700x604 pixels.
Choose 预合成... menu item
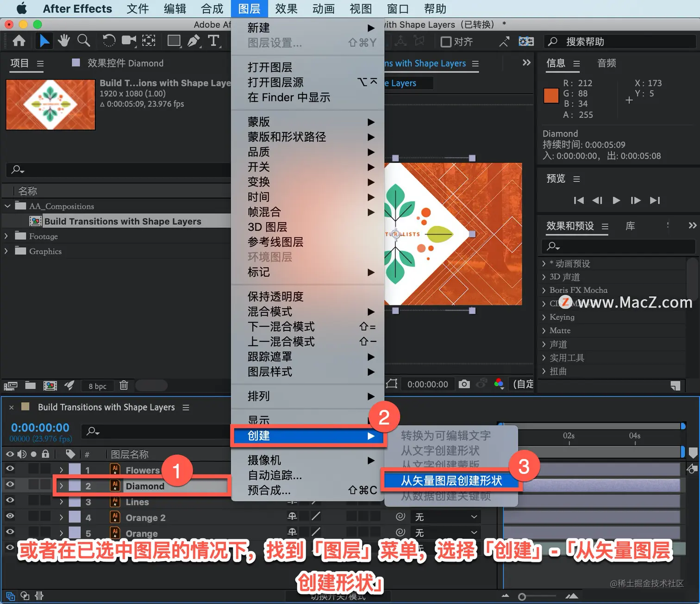point(308,490)
